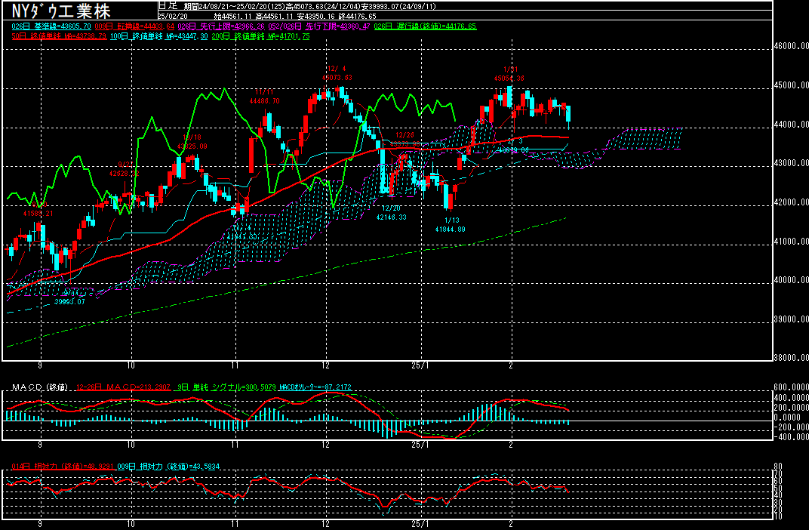Click the closing price 終44176.65

pos(357,16)
